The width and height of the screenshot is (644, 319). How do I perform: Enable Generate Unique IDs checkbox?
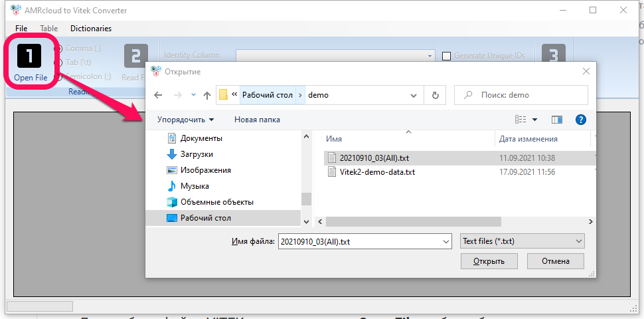coord(446,56)
